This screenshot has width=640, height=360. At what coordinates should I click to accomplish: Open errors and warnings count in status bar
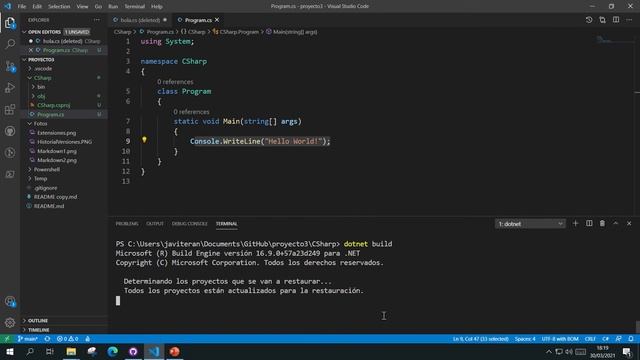click(67, 339)
